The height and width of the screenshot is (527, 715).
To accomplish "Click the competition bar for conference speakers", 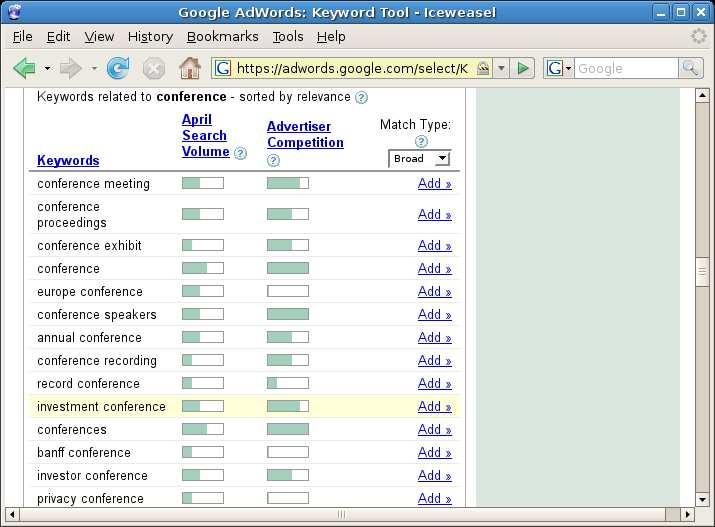I will (x=288, y=314).
